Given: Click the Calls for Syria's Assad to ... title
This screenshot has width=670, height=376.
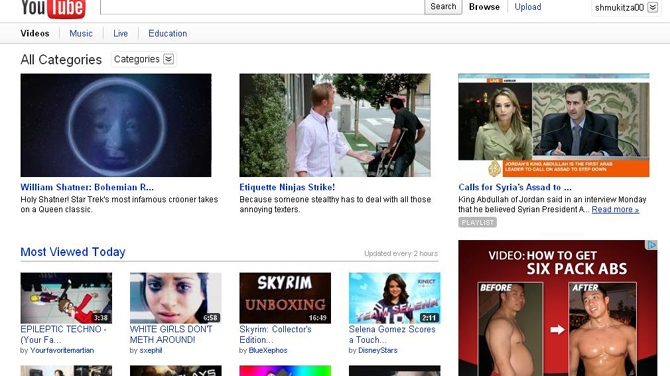Looking at the screenshot, I should (x=515, y=187).
